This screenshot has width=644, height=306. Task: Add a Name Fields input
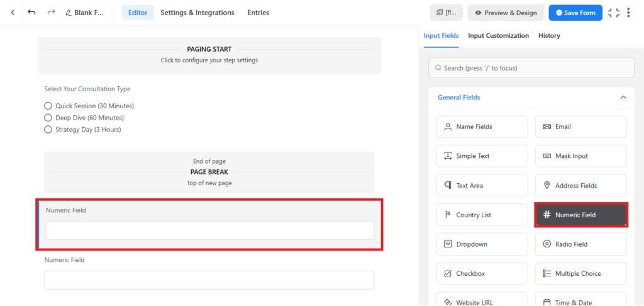482,127
